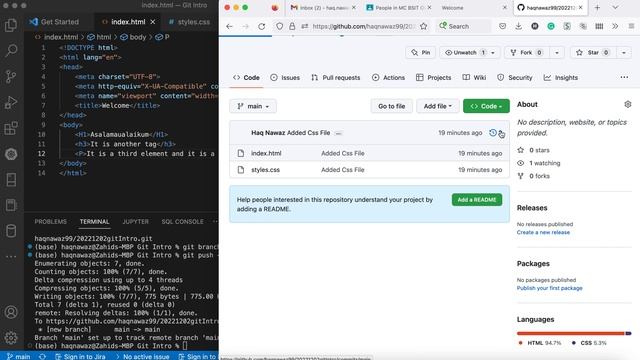Image resolution: width=640 pixels, height=360 pixels.
Task: Open Source Control view in VS Code
Action: tap(11, 76)
